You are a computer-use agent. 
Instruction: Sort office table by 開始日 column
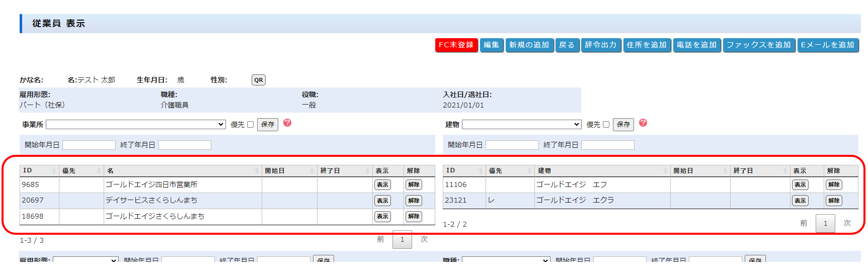pyautogui.click(x=289, y=171)
